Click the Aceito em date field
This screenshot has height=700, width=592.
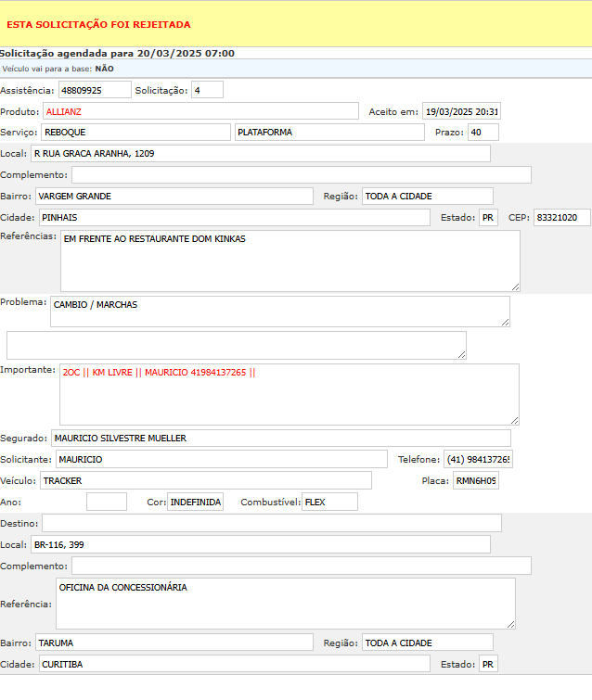[x=461, y=111]
